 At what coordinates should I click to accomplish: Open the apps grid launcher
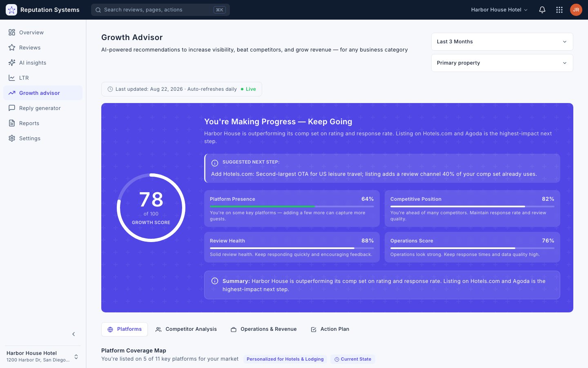[x=559, y=10]
